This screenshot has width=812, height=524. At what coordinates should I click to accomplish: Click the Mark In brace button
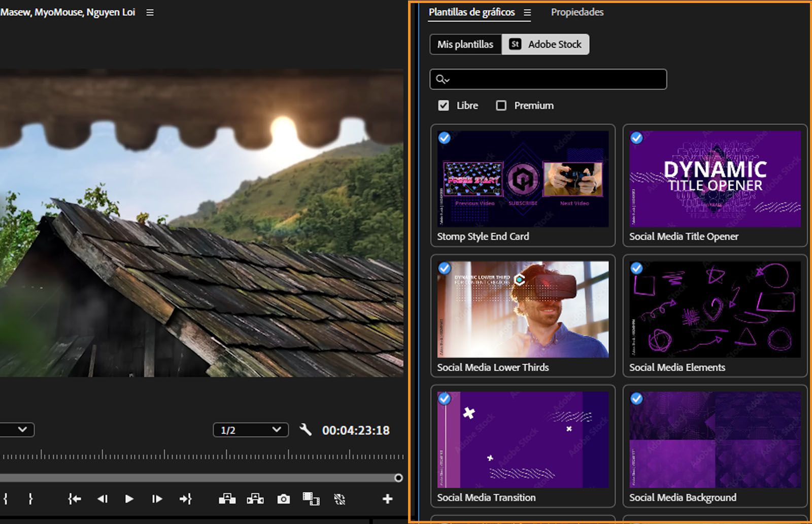point(6,499)
